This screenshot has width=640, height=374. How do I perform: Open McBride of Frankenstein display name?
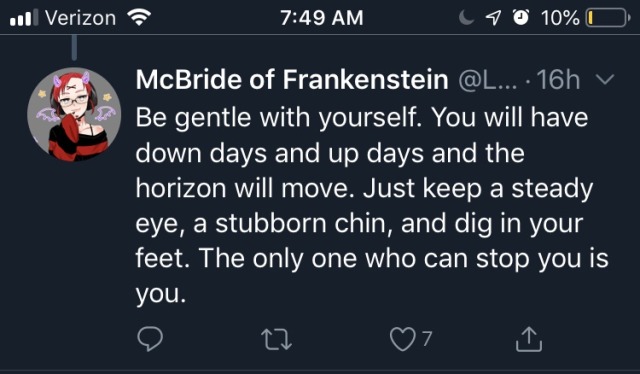(292, 79)
